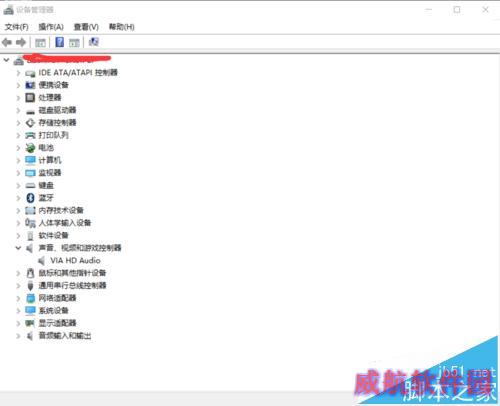This screenshot has height=406, width=500.
Task: Expand the 计算机 category
Action: pyautogui.click(x=18, y=160)
